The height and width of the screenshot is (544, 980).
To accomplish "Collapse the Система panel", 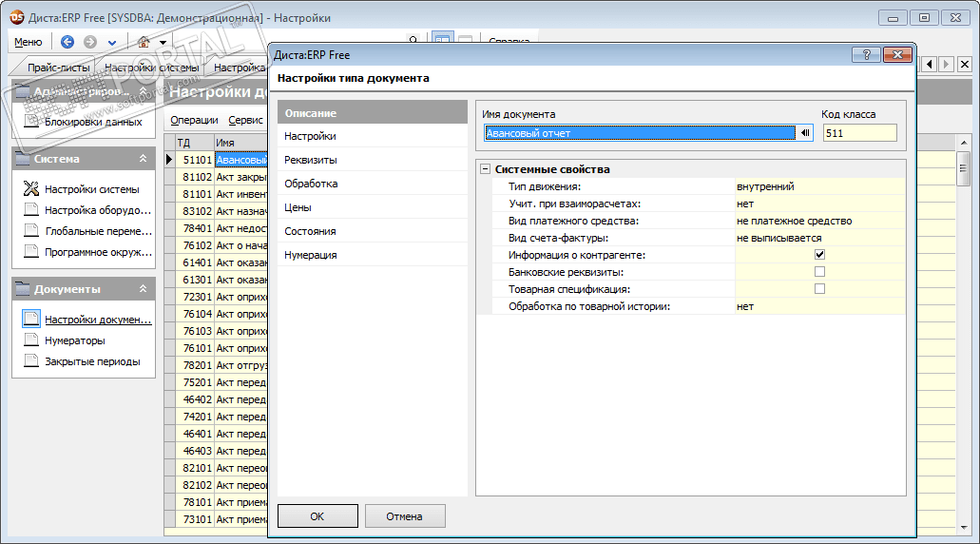I will pos(144,159).
